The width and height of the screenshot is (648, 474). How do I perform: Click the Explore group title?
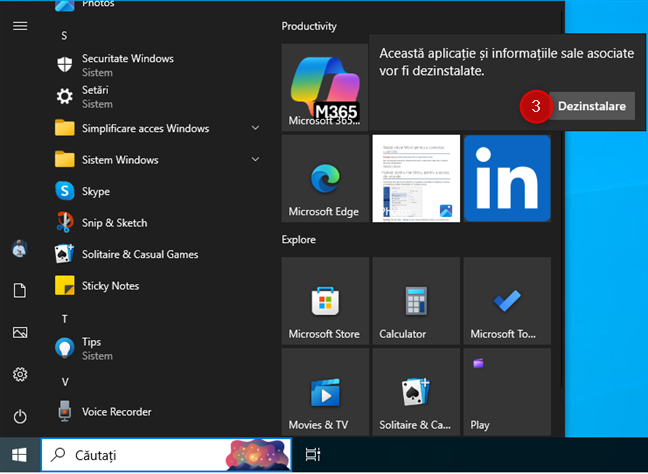click(x=299, y=240)
